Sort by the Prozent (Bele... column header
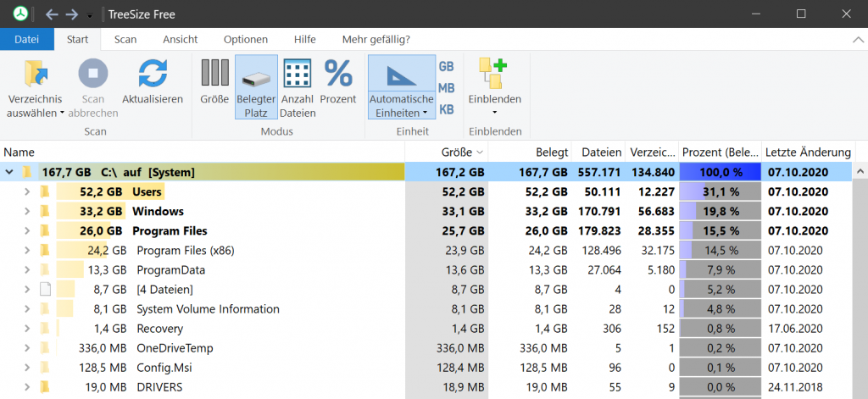Image resolution: width=868 pixels, height=399 pixels. [x=721, y=152]
